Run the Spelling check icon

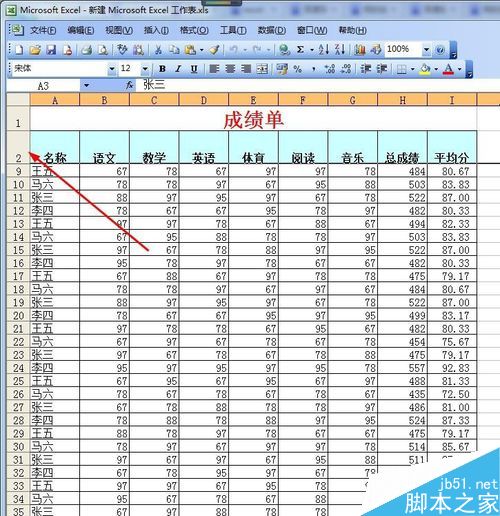click(x=122, y=50)
